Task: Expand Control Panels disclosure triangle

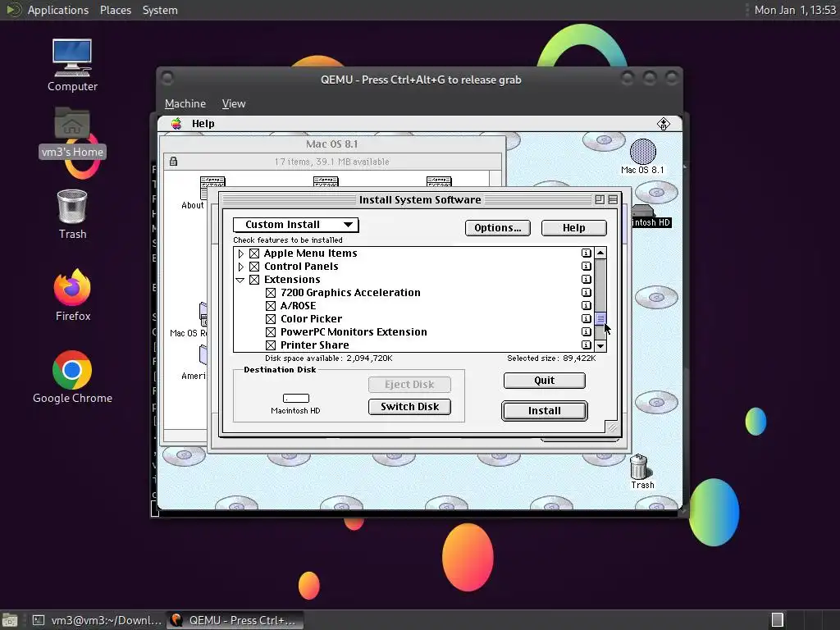Action: (240, 267)
